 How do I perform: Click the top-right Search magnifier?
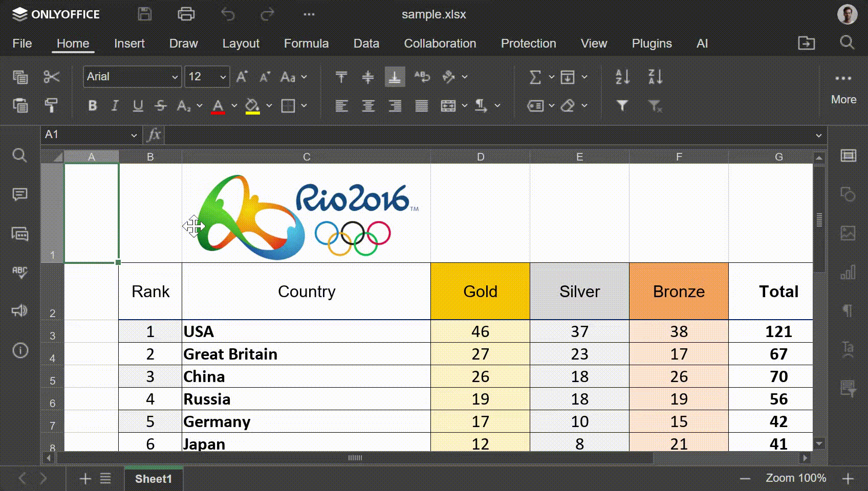tap(847, 42)
